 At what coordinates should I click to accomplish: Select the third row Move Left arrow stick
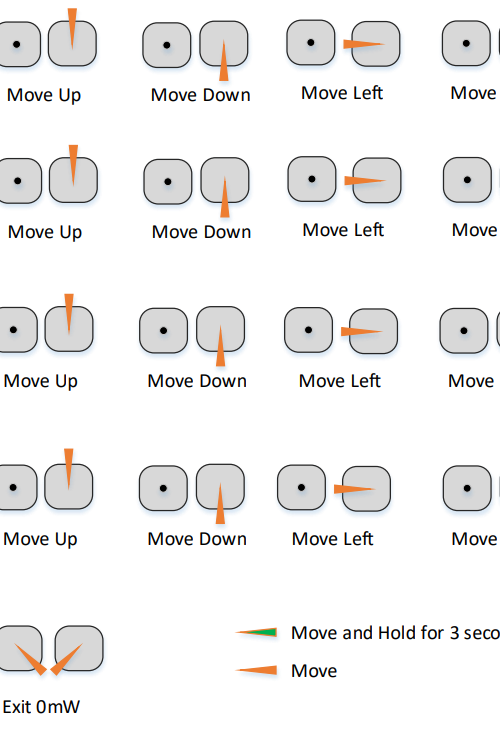[373, 331]
